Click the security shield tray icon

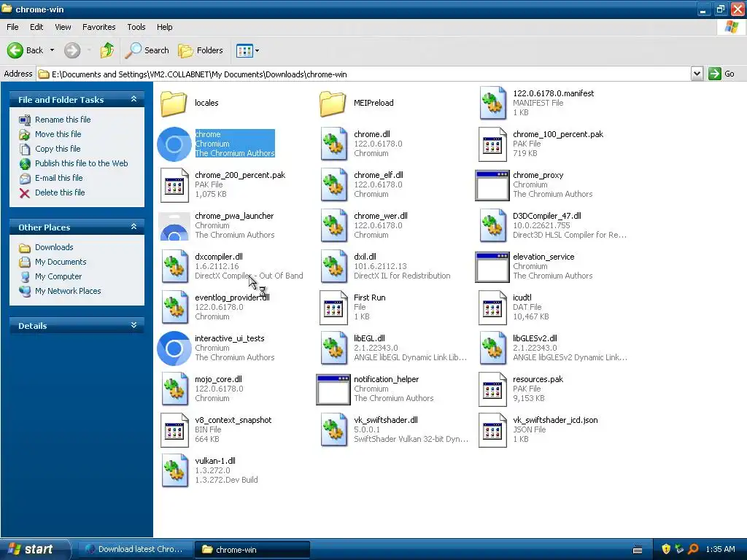pyautogui.click(x=666, y=550)
